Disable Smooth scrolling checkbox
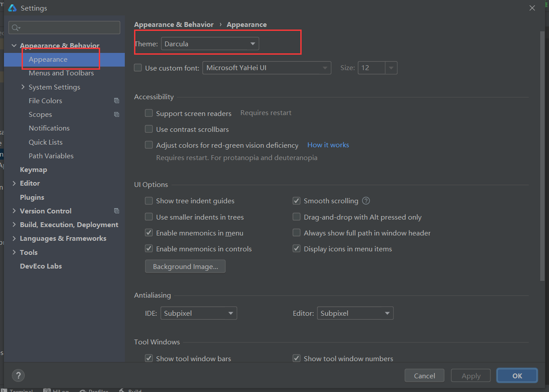 tap(296, 201)
